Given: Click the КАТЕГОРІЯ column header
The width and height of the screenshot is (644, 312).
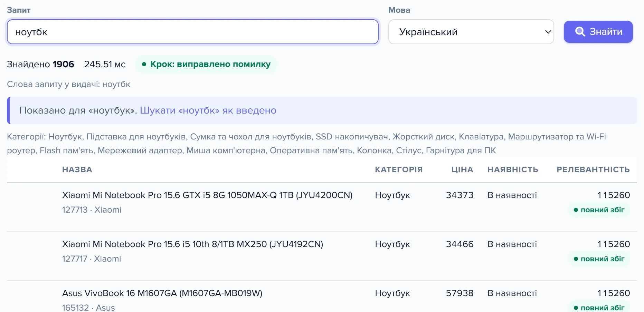Looking at the screenshot, I should click(x=399, y=170).
